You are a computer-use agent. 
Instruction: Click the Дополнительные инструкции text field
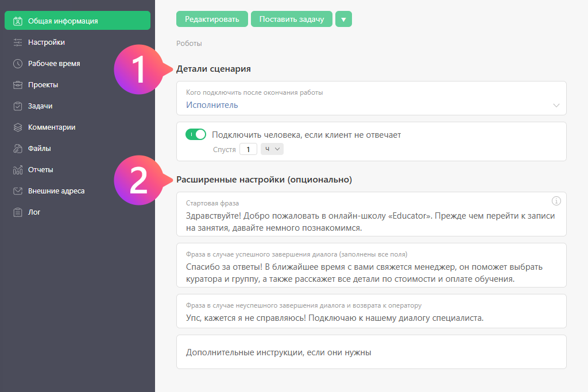pos(371,352)
